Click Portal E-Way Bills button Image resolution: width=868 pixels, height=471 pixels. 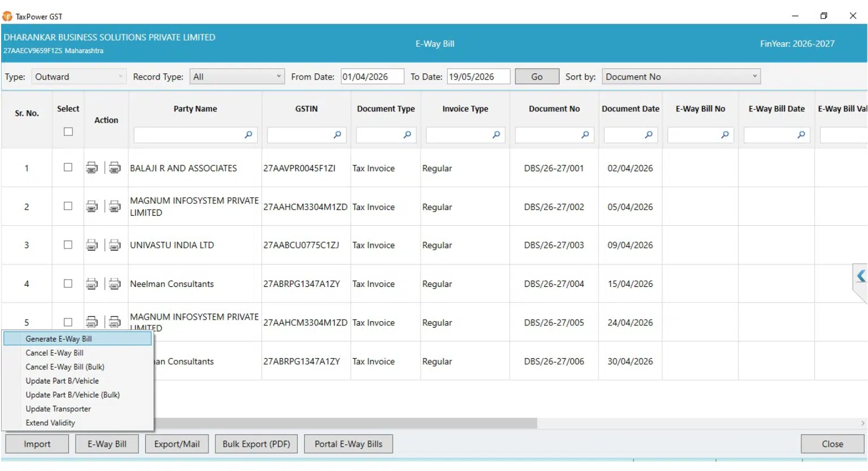tap(349, 444)
